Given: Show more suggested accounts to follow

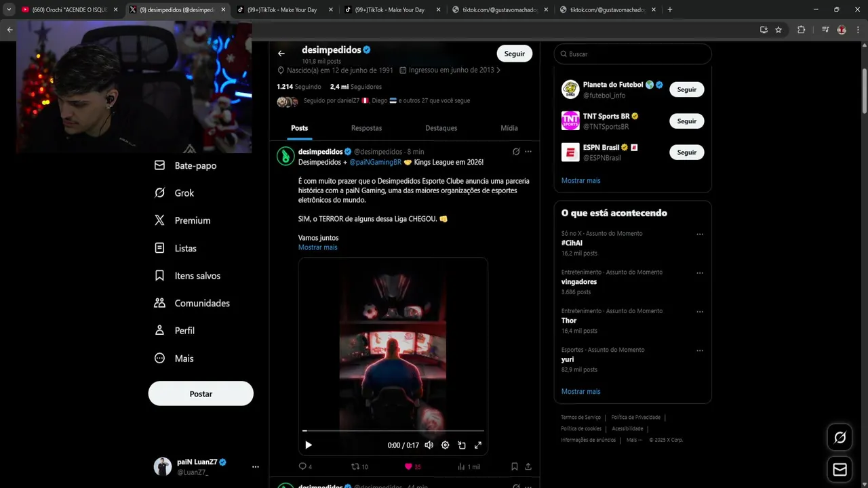Looking at the screenshot, I should [581, 181].
